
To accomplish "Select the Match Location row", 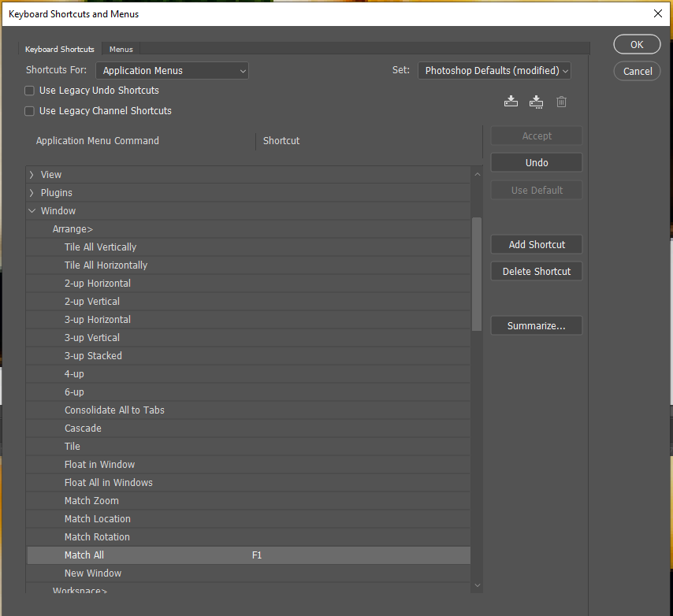I will [248, 519].
